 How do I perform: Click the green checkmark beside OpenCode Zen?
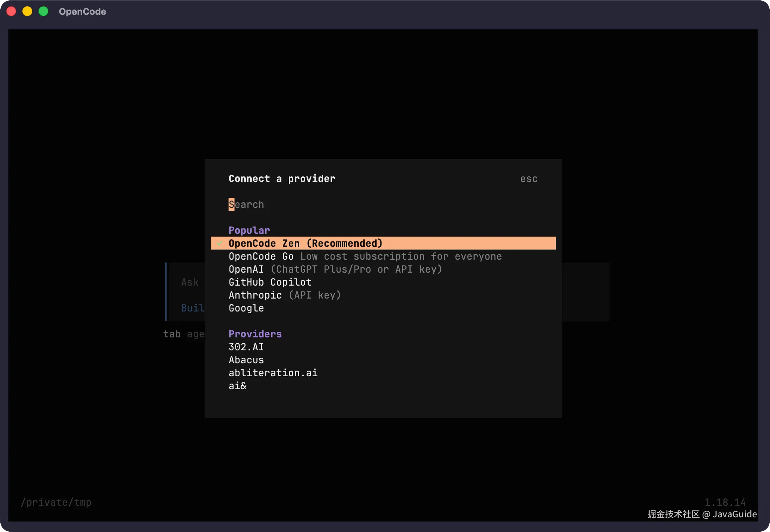click(219, 243)
